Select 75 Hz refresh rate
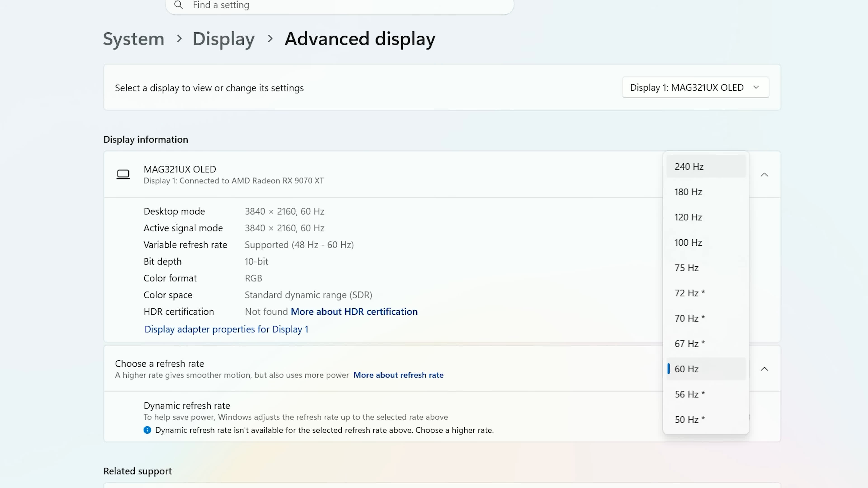 706,268
